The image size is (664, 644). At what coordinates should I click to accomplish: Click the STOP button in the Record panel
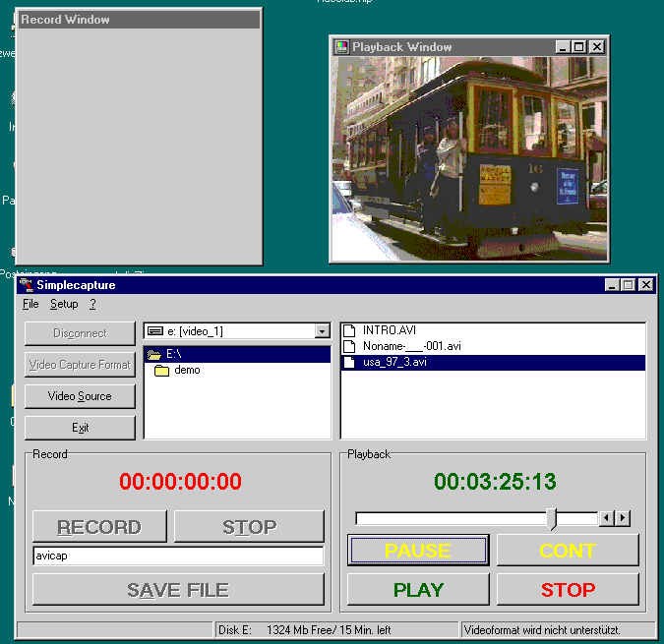pos(250,526)
